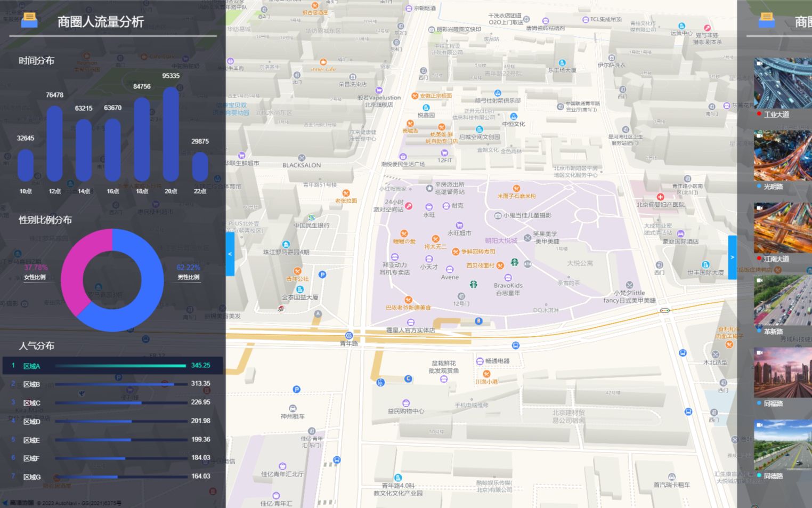This screenshot has width=812, height=508.
Task: Open the 同德路 camera thumbnail
Action: (x=783, y=445)
